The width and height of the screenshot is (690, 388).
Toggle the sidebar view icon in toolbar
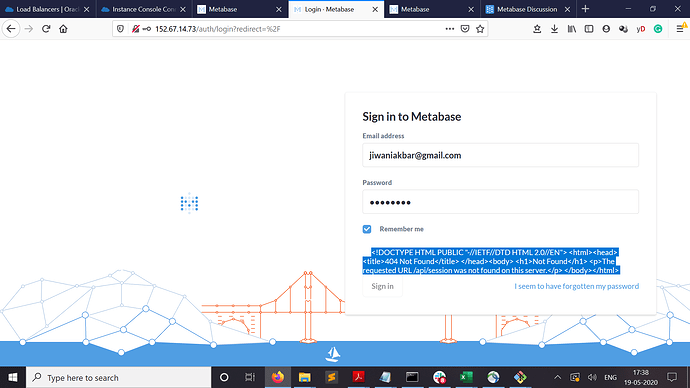pos(589,29)
